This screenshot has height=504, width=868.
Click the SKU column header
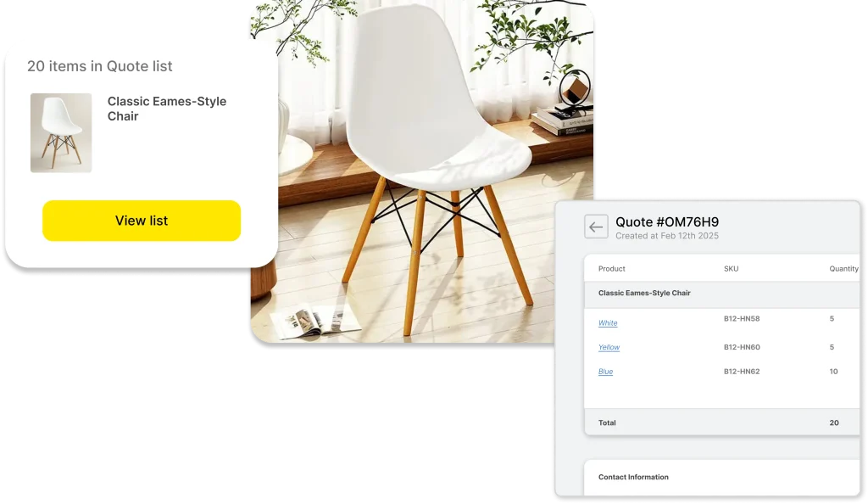731,269
